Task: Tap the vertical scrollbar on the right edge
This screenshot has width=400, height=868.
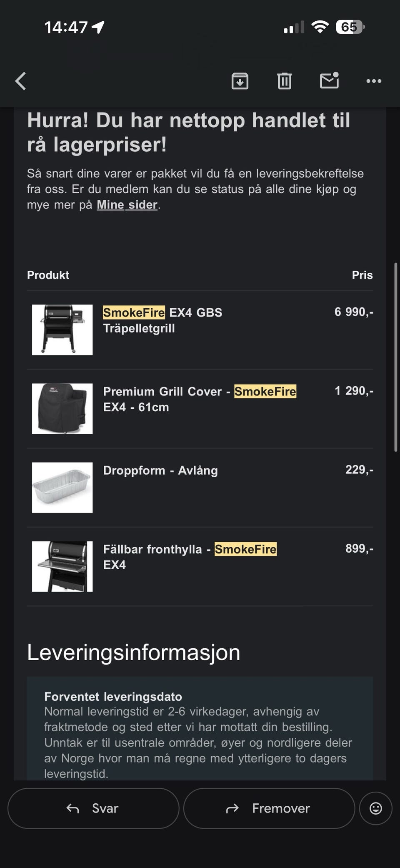Action: [x=395, y=357]
